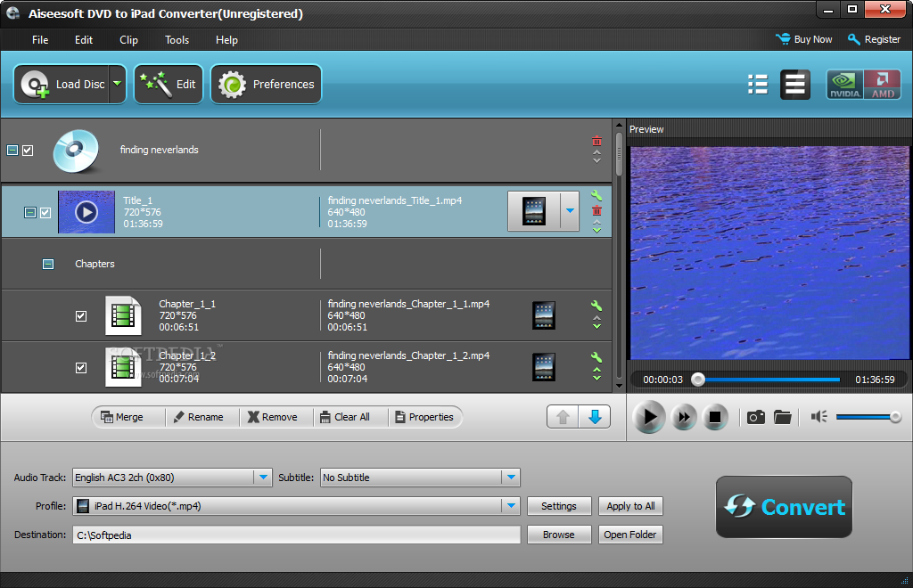Viewport: 913px width, 588px height.
Task: Move item down with green arrow on Title_1
Action: point(596,231)
